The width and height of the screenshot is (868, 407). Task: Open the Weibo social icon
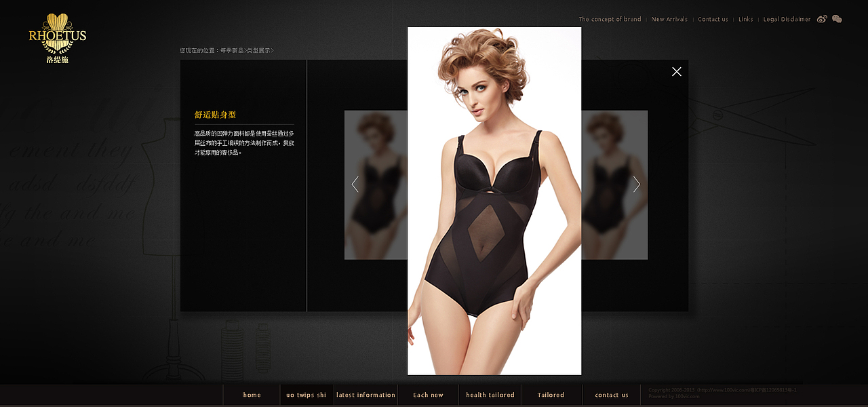(822, 19)
